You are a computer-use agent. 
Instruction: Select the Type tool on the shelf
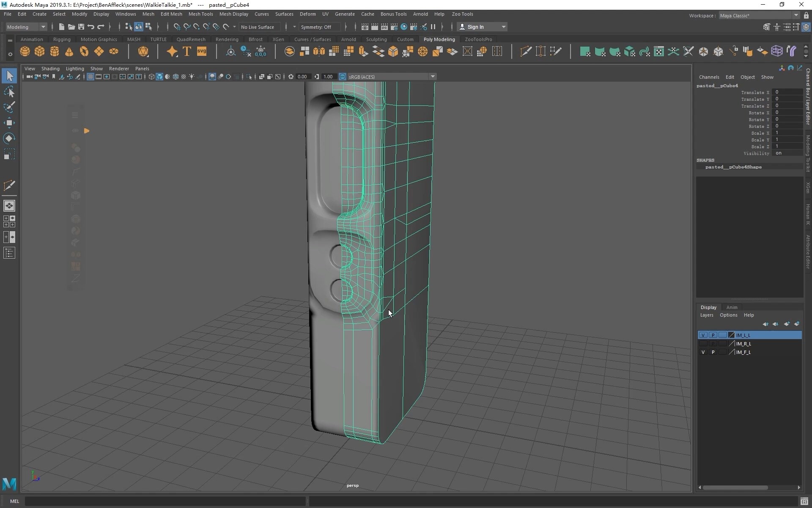(x=187, y=51)
